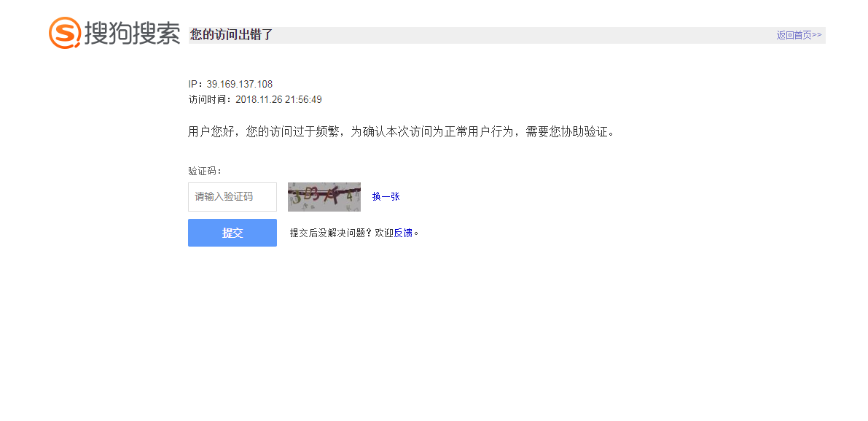Screen dimensions: 868x421
Task: Submit with the blue 提交 button
Action: click(232, 233)
